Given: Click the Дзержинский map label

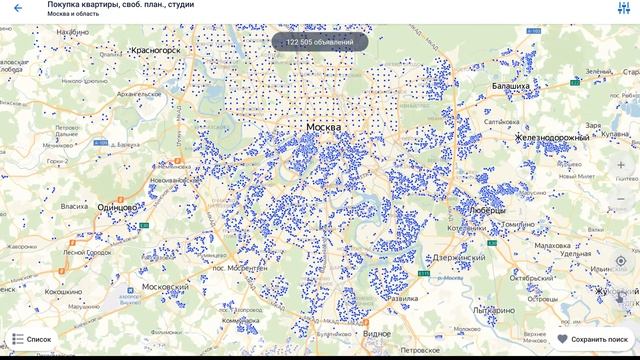Looking at the screenshot, I should (x=459, y=258).
